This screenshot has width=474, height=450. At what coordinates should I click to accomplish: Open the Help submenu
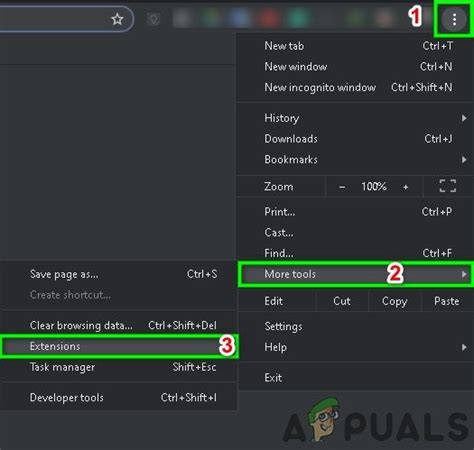(x=355, y=347)
